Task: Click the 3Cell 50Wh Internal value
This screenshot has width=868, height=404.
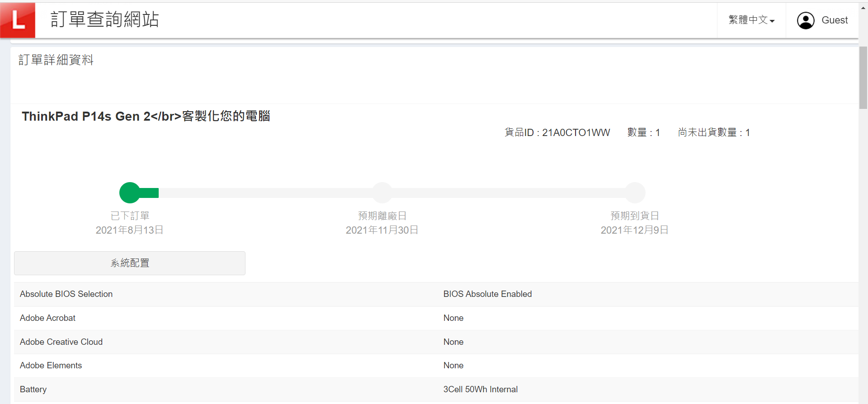Action: pyautogui.click(x=481, y=390)
